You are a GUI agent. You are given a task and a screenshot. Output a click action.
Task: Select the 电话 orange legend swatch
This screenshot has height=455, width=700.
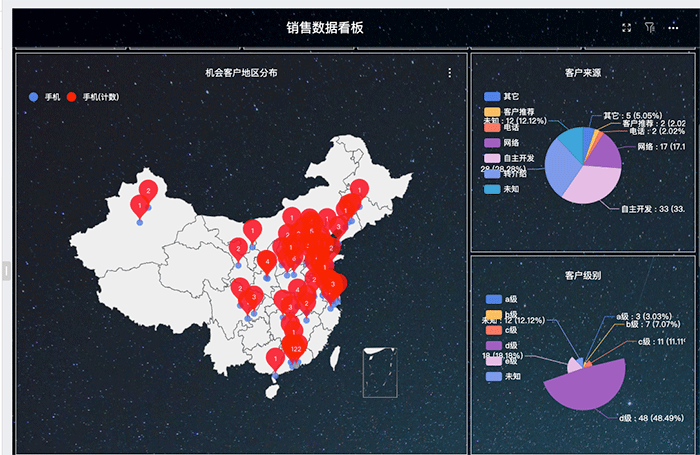click(492, 128)
